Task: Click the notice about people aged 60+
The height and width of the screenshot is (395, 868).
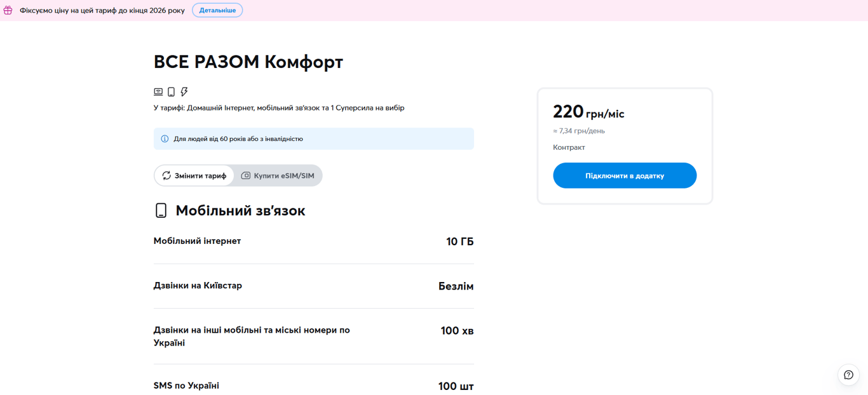Action: coord(238,139)
